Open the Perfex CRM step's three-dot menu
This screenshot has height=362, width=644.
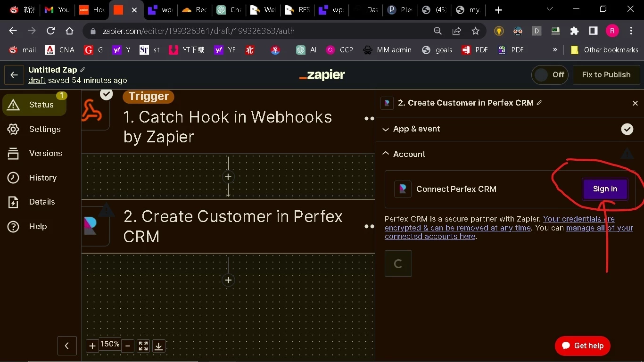369,227
